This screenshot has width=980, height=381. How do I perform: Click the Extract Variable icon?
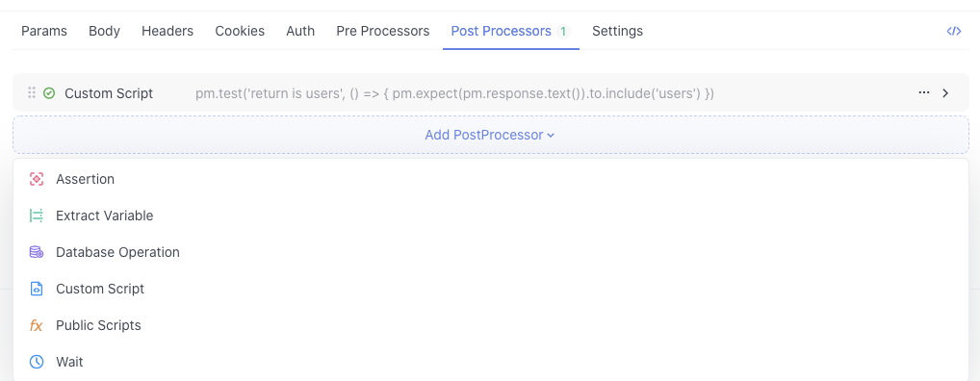pos(37,216)
